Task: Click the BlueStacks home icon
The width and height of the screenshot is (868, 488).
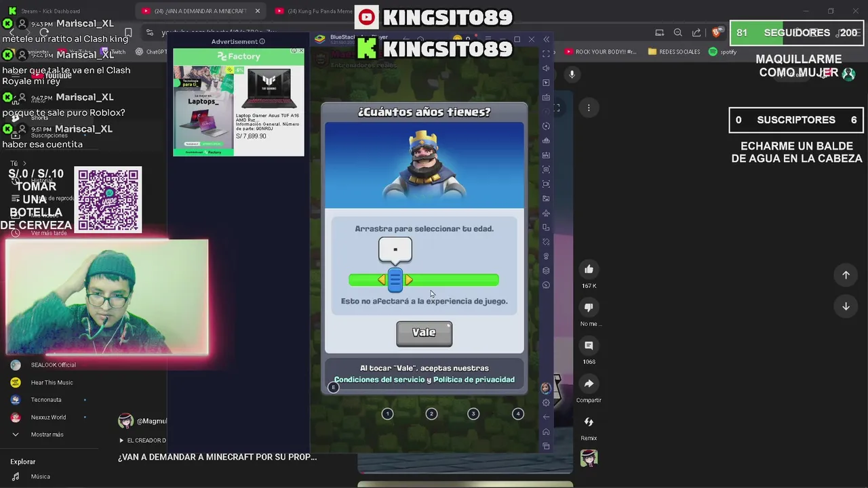Action: pos(546,432)
